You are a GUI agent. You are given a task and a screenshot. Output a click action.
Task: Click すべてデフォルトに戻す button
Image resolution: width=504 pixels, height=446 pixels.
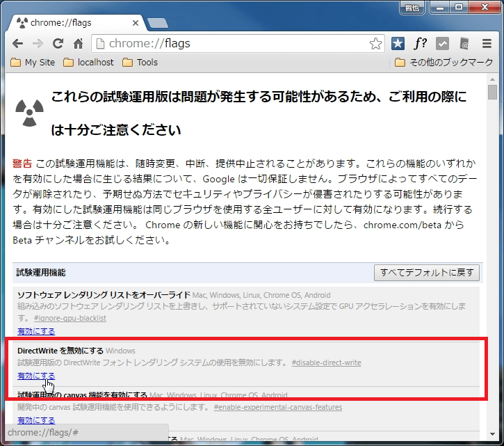pyautogui.click(x=427, y=273)
